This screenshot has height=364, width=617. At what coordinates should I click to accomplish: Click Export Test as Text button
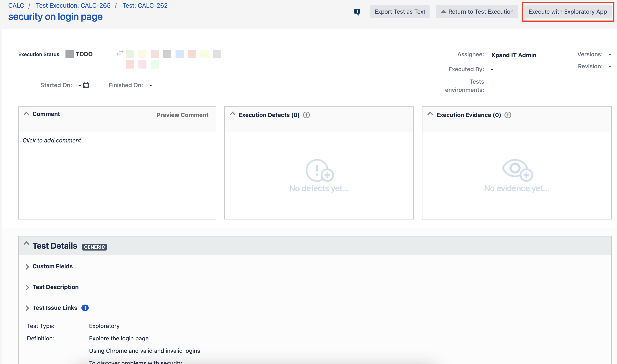400,12
